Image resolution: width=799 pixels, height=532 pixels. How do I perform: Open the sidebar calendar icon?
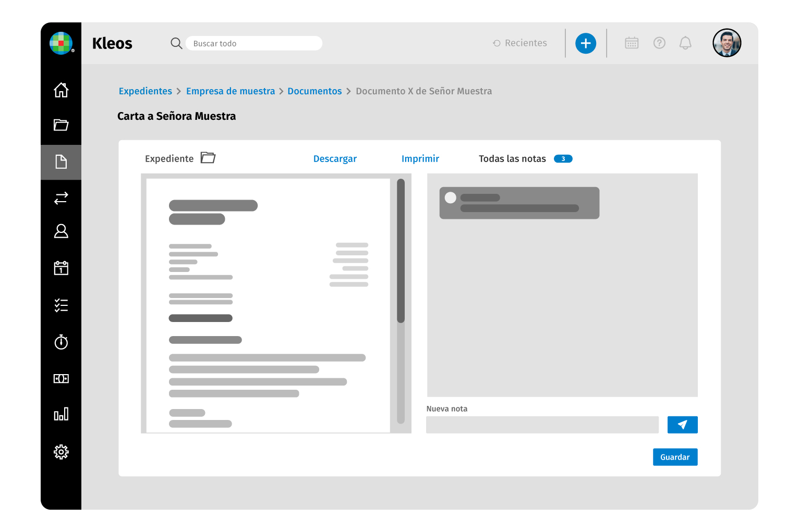pyautogui.click(x=61, y=268)
